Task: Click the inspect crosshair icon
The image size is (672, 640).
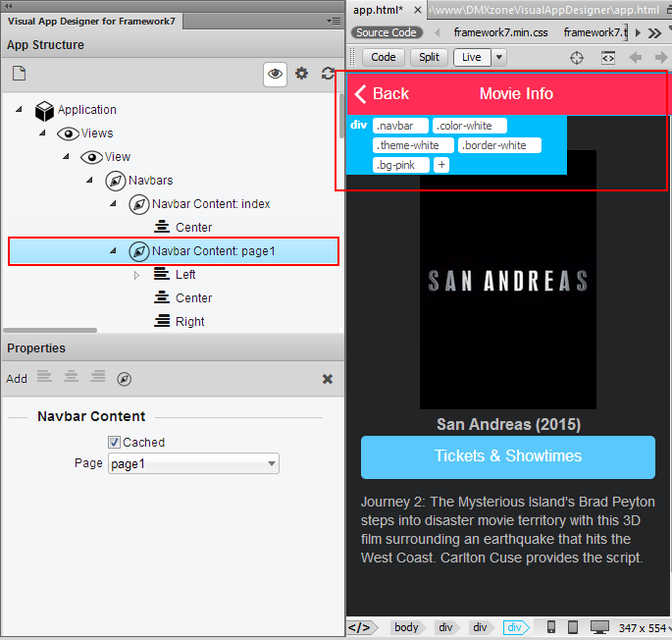Action: point(577,58)
